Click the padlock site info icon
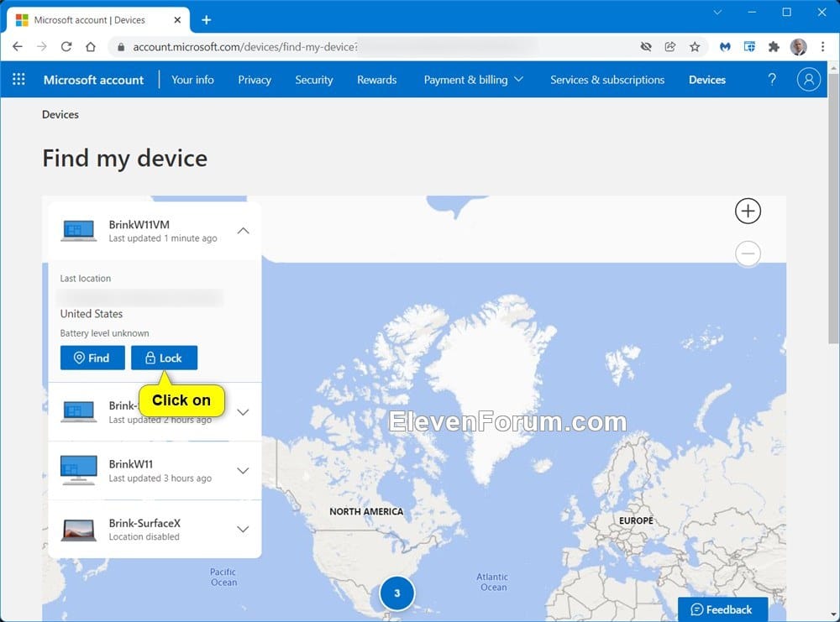840x622 pixels. 121,47
